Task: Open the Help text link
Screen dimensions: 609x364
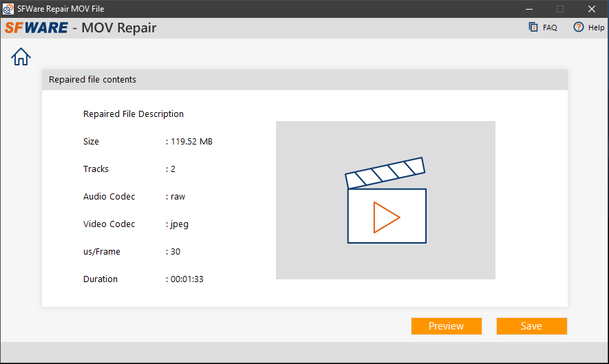Action: (x=596, y=28)
